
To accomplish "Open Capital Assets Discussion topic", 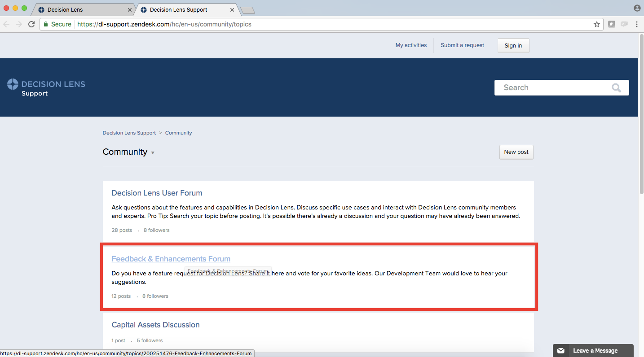I will pyautogui.click(x=155, y=325).
